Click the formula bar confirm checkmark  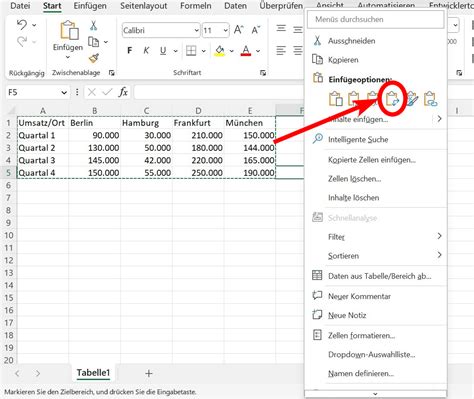(x=107, y=92)
